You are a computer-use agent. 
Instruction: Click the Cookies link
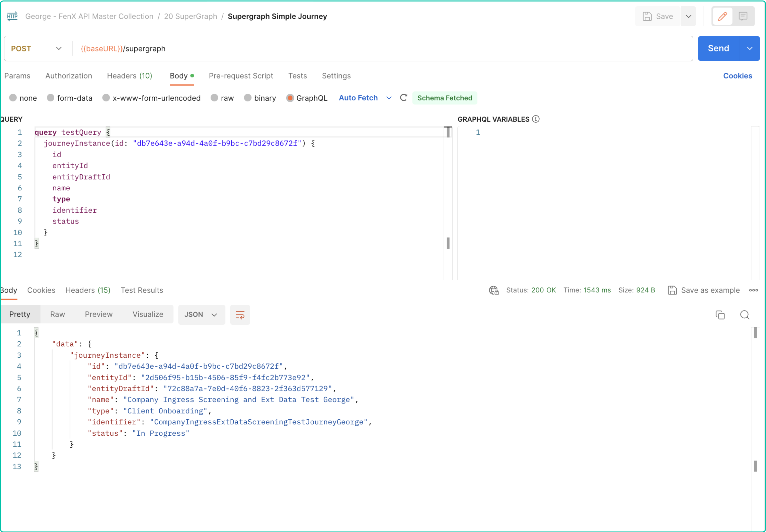click(x=738, y=76)
